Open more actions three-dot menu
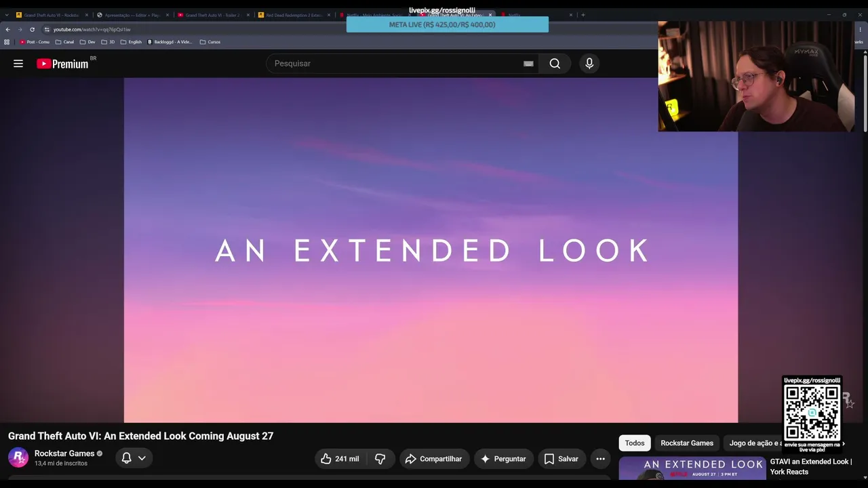Screen dimensions: 868x488 (600, 459)
